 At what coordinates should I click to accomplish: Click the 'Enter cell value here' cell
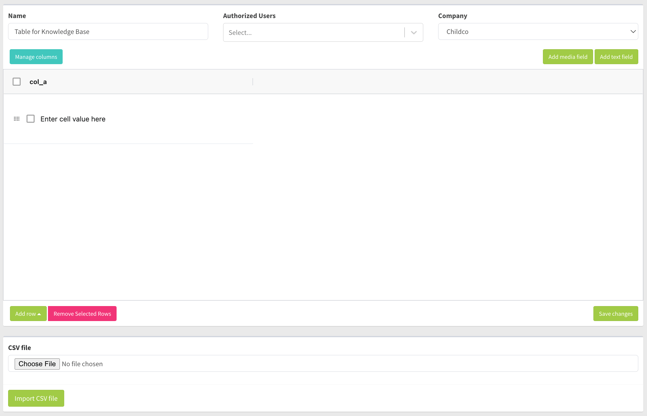click(x=73, y=119)
